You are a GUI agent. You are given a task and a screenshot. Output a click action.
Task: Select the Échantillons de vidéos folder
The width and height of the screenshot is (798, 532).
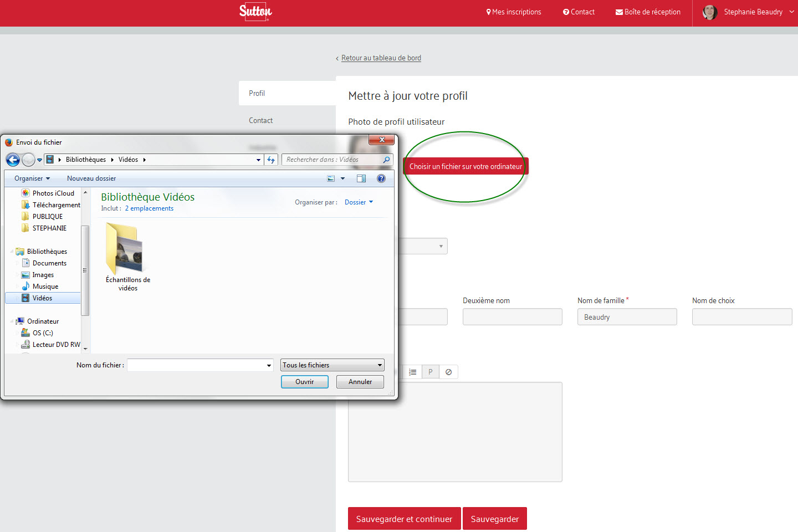[128, 257]
